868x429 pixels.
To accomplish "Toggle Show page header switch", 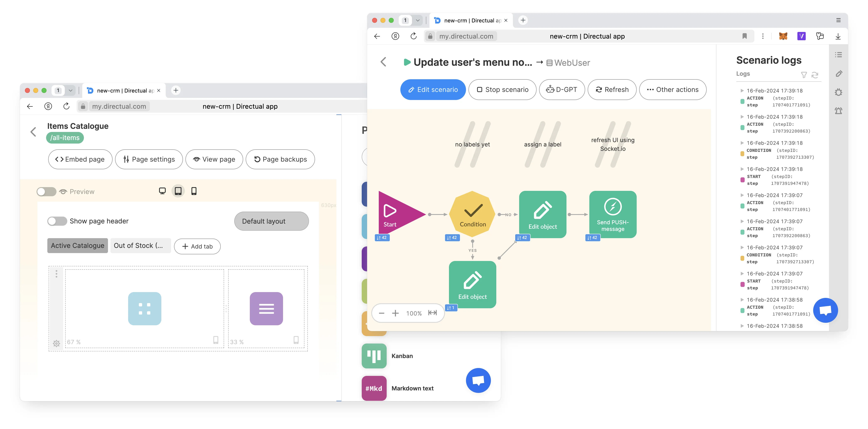I will point(57,221).
